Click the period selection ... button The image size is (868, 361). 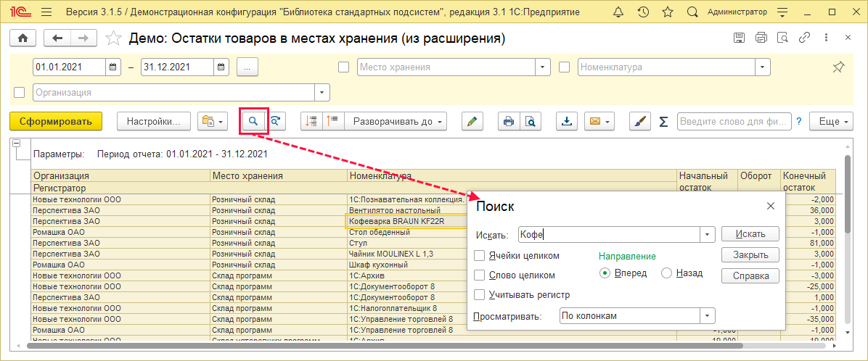[x=247, y=67]
